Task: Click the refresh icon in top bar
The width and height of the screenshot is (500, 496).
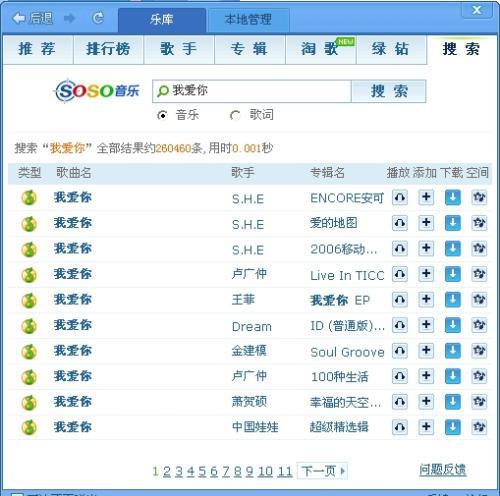Action: [98, 18]
